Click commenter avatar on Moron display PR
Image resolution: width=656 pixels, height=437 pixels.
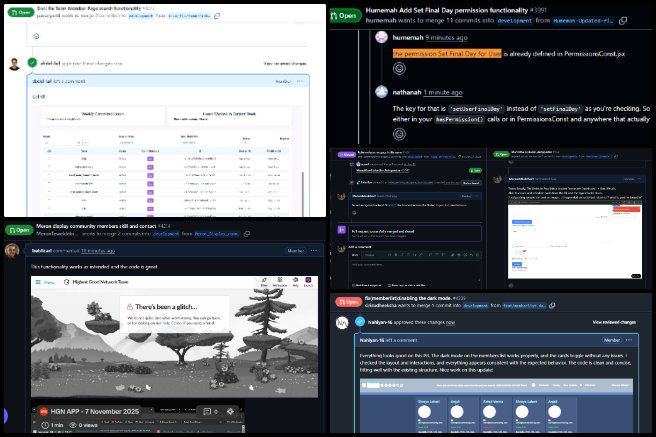pos(12,250)
